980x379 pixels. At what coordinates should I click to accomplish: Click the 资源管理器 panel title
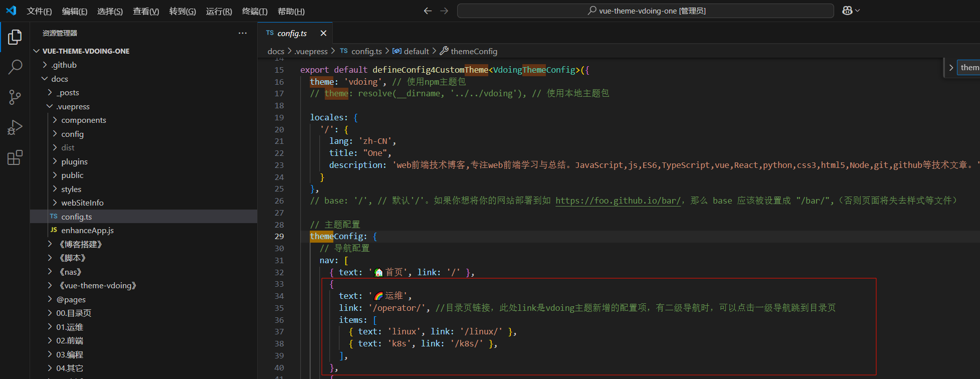point(60,33)
